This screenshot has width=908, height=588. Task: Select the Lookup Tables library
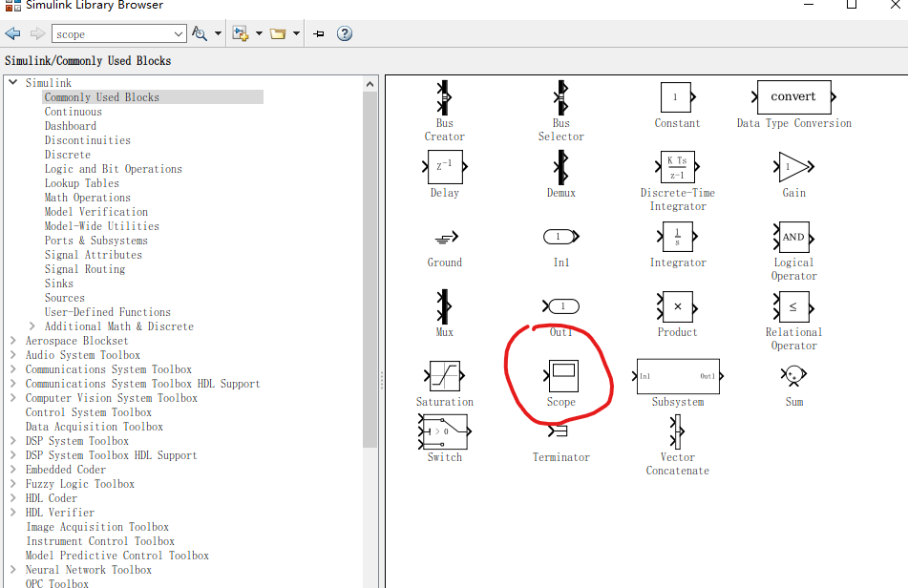(82, 183)
